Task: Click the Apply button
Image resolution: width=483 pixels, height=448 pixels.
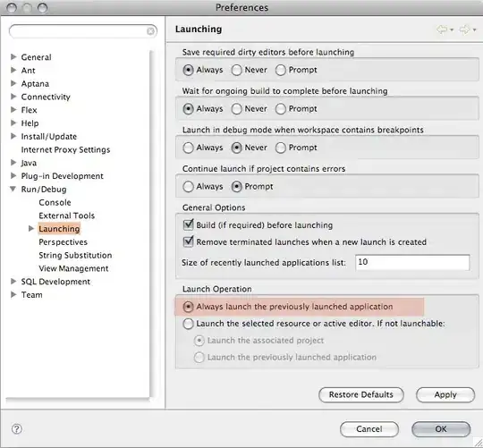Action: point(445,394)
